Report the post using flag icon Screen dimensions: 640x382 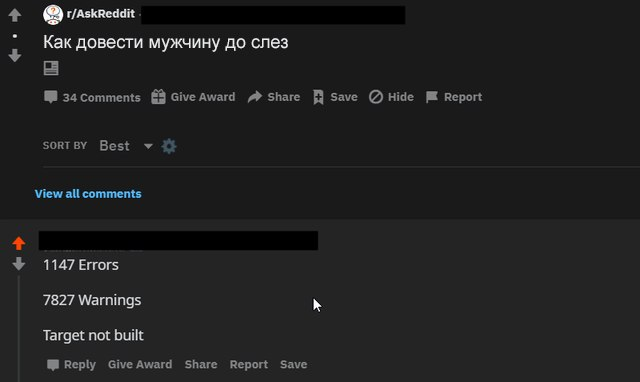coord(431,97)
